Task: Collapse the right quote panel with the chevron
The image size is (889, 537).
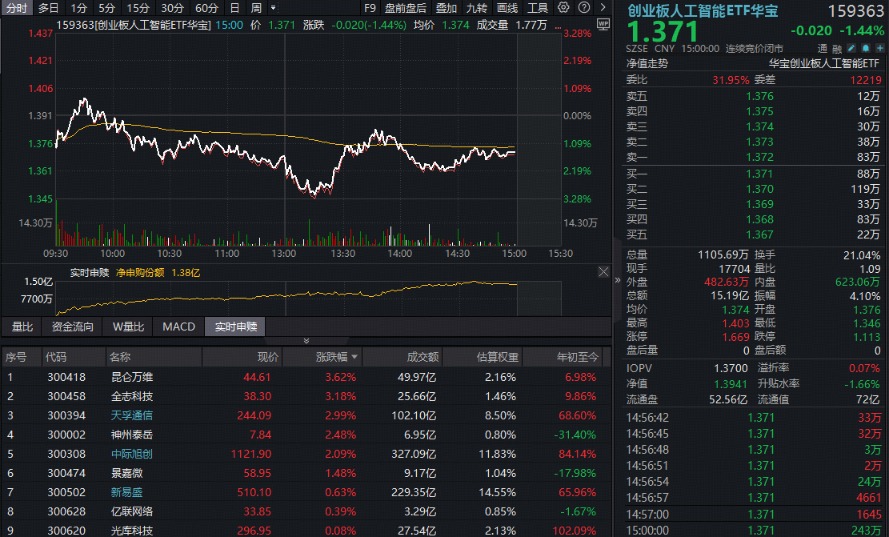Action: click(617, 280)
